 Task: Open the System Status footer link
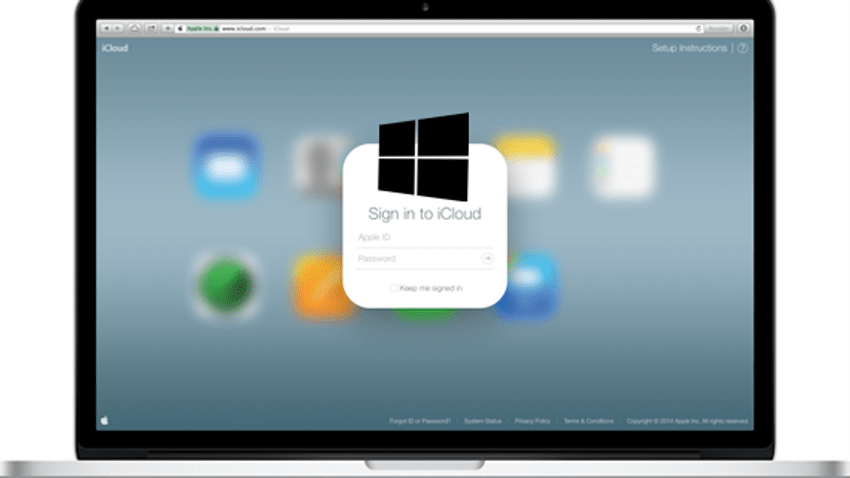482,421
